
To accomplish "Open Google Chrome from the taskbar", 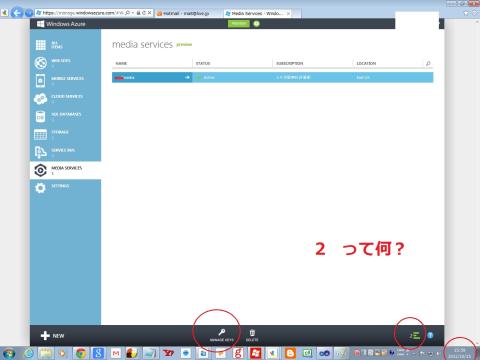I will (x=81, y=354).
